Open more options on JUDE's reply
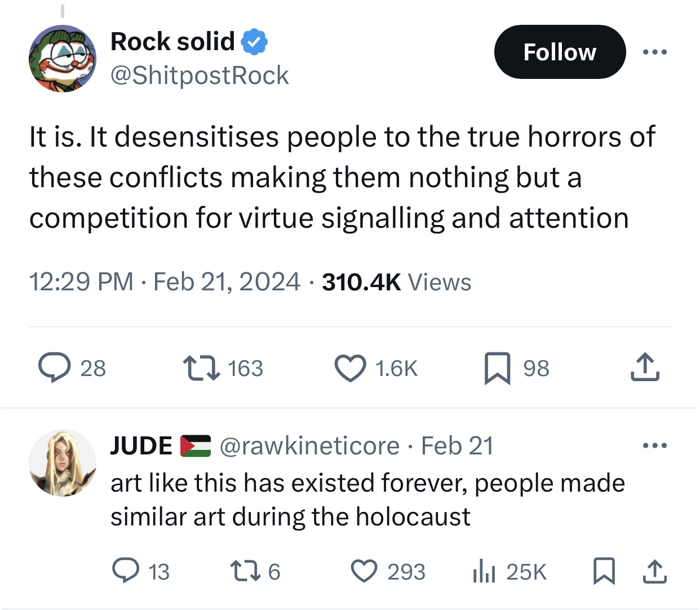 tap(655, 446)
